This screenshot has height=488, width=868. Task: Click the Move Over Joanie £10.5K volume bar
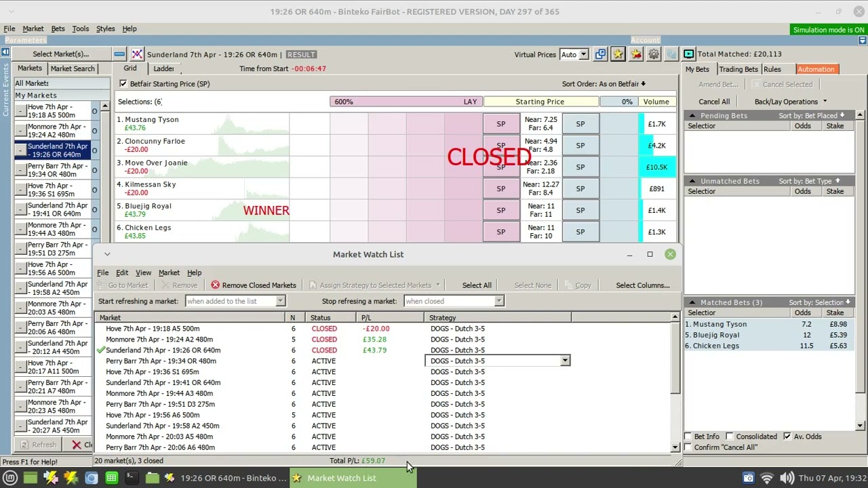coord(656,167)
